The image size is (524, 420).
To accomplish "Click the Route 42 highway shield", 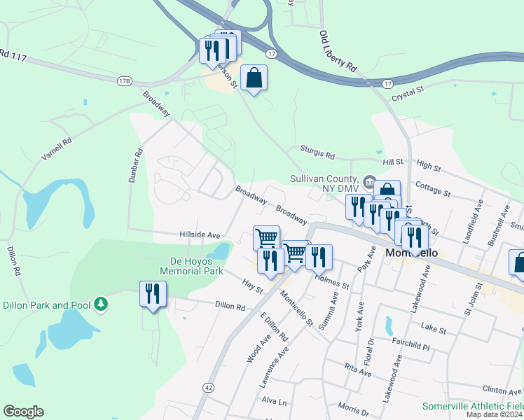I will pos(209,388).
